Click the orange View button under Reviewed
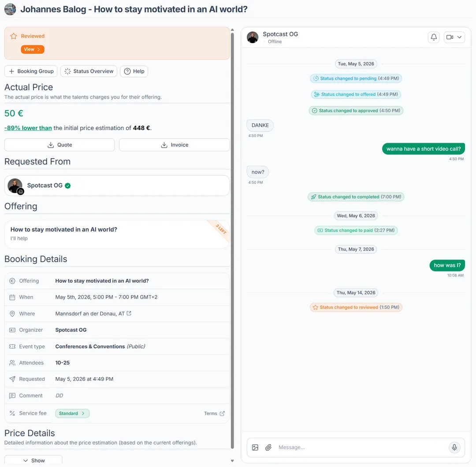The height and width of the screenshot is (467, 476). [x=33, y=49]
